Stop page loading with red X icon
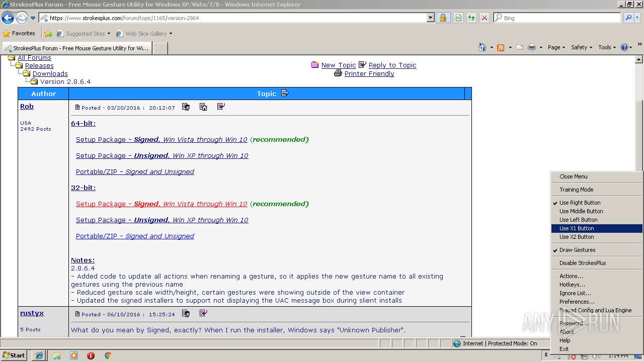The height and width of the screenshot is (362, 644). click(485, 18)
